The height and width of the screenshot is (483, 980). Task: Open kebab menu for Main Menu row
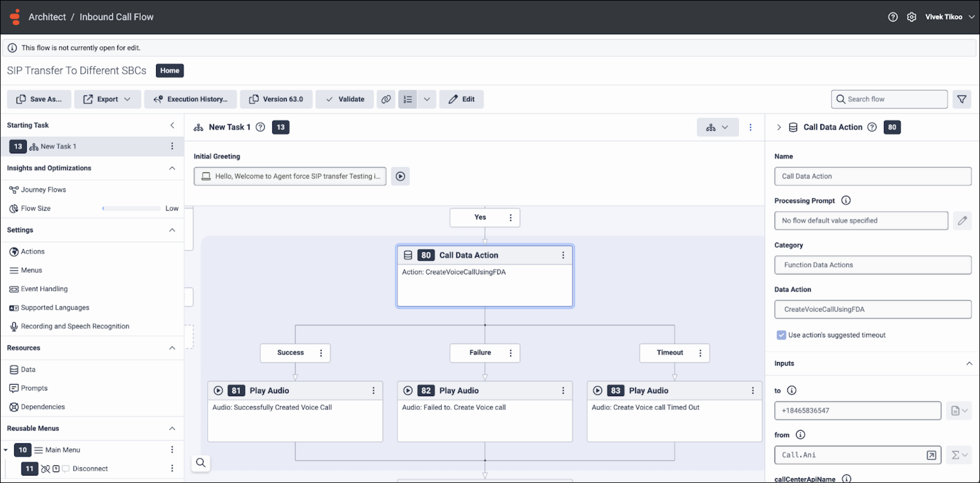[x=172, y=450]
